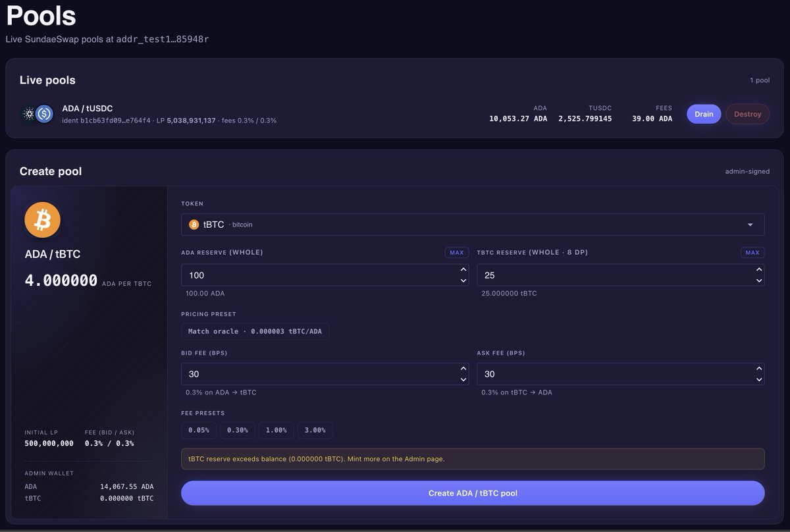The height and width of the screenshot is (532, 790).
Task: Click the Create pool section heading
Action: coord(51,171)
